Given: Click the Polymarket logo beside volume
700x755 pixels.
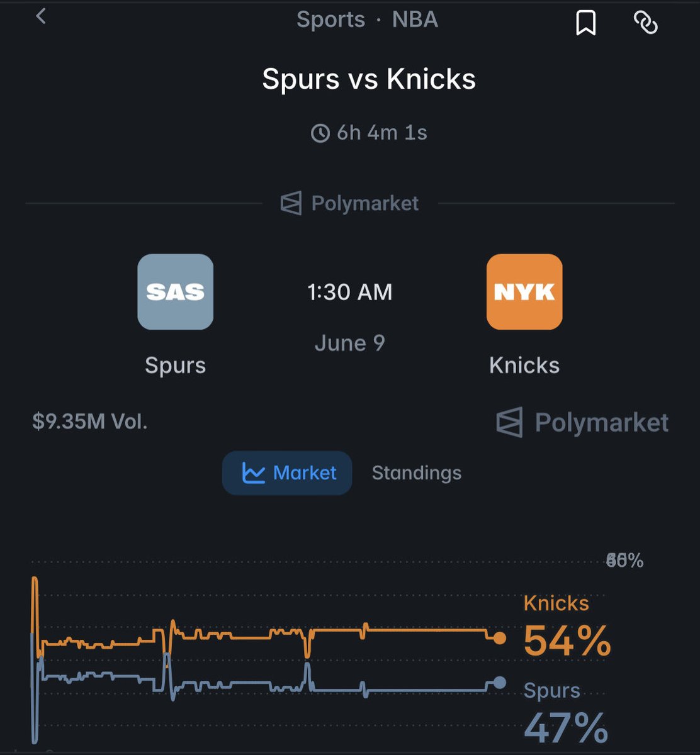Looking at the screenshot, I should click(x=510, y=423).
